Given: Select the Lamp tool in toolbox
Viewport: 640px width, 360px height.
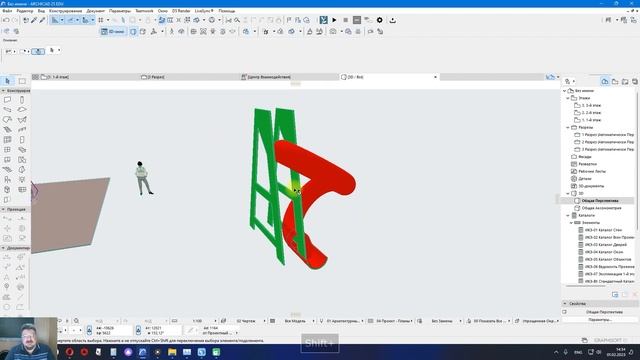Looking at the screenshot, I should [22, 180].
